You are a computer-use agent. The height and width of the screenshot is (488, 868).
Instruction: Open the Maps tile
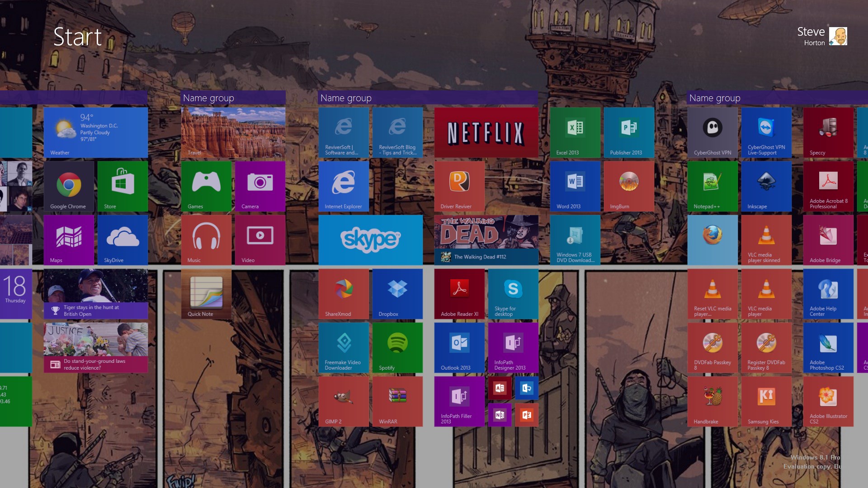pos(69,240)
